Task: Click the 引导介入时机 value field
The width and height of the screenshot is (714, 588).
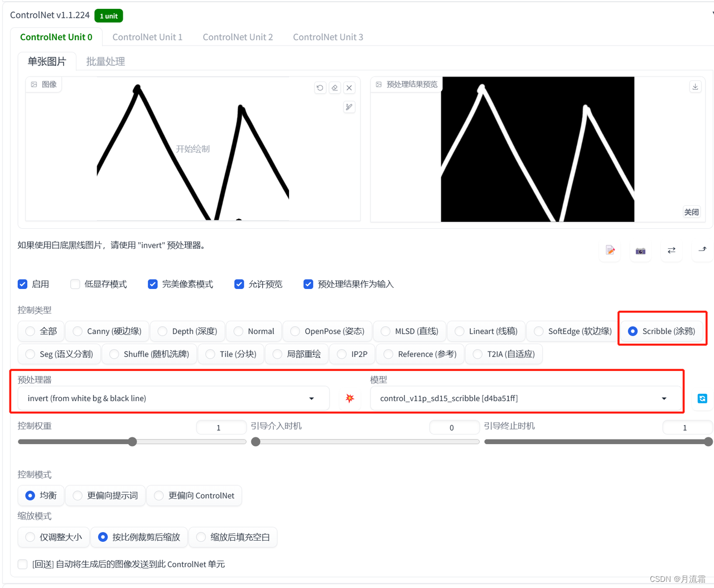Action: point(454,427)
